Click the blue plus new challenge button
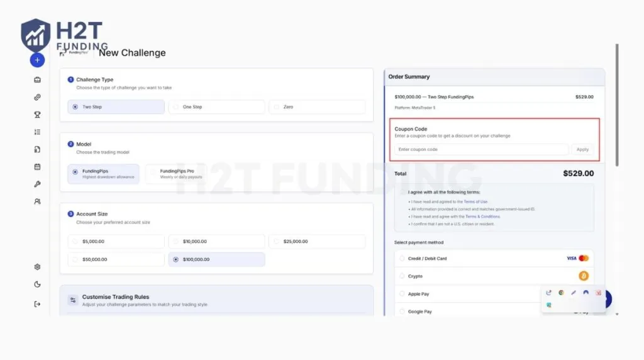 tap(37, 60)
